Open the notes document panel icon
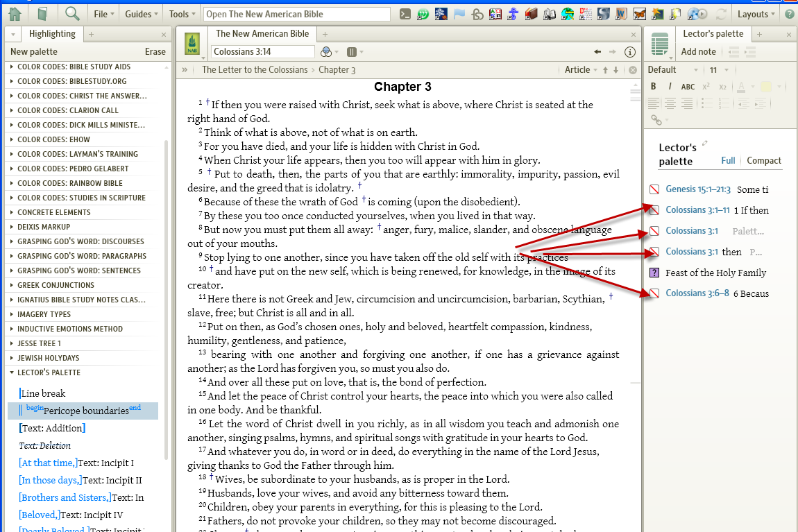The image size is (798, 532). pos(660,44)
